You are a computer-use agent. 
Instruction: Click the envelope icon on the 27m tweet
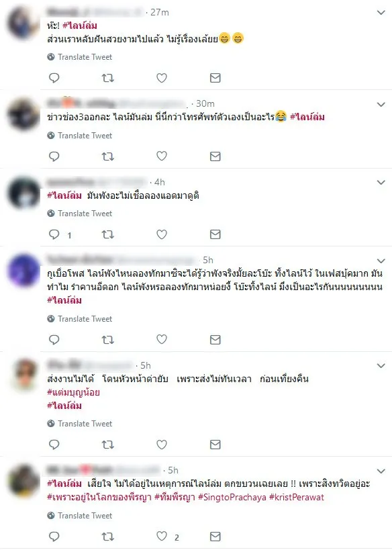215,78
